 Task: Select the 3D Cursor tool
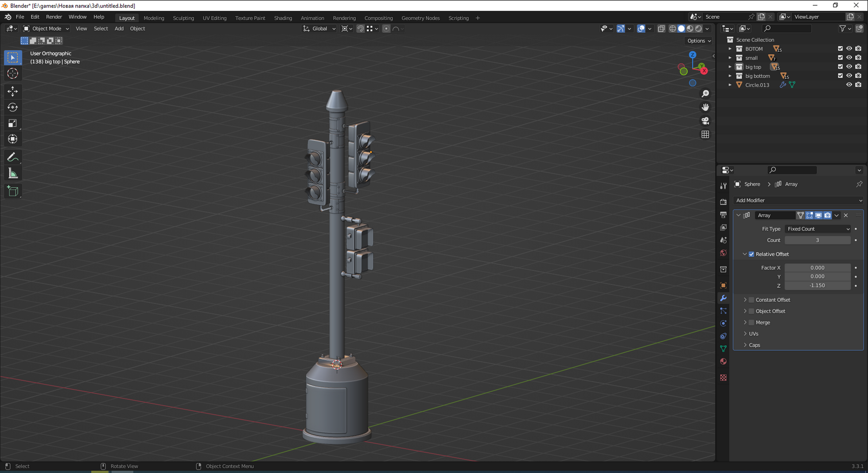(13, 74)
